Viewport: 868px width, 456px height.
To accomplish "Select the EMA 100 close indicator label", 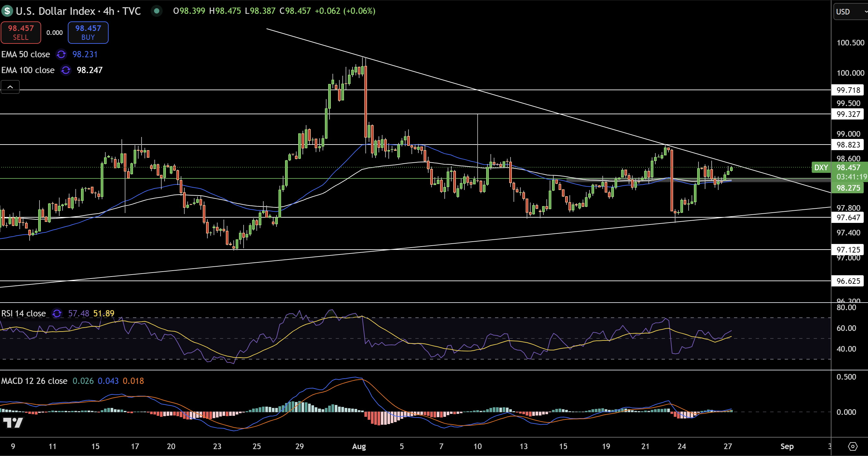I will coord(28,70).
